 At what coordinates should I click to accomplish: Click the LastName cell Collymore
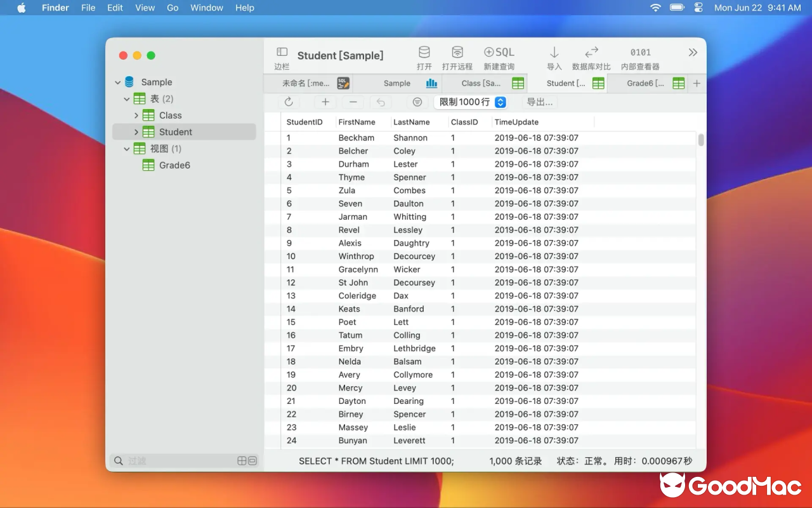coord(413,375)
